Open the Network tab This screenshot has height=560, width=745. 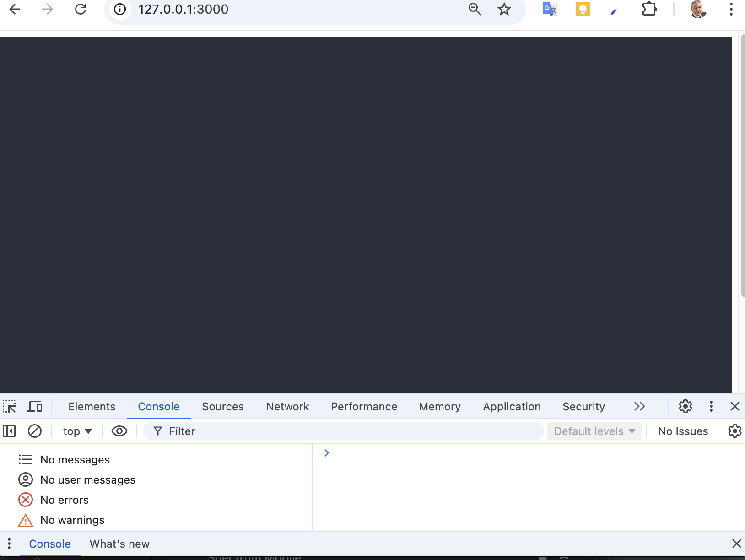tap(287, 407)
